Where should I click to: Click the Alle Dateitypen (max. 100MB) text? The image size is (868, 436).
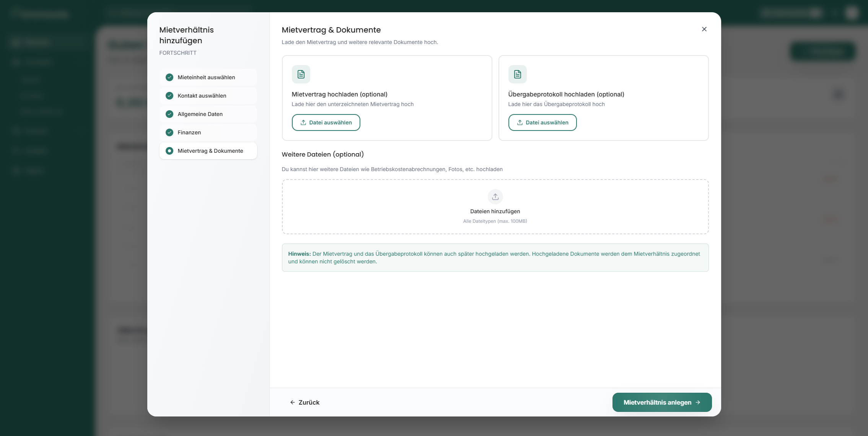coord(495,221)
